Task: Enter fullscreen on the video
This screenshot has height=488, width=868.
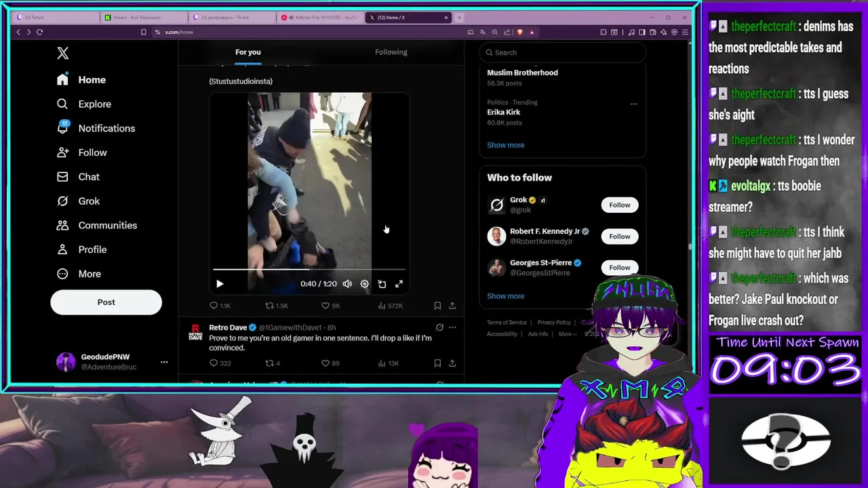Action: pyautogui.click(x=399, y=284)
